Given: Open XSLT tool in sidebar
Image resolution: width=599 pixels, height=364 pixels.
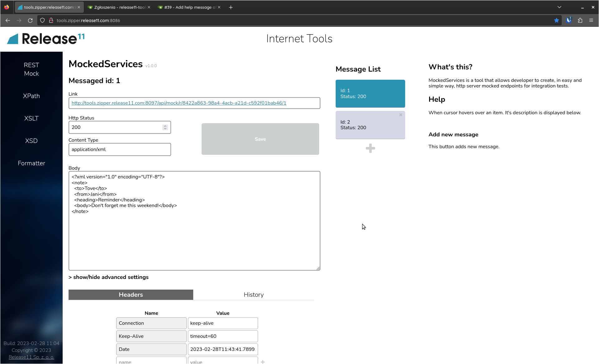Looking at the screenshot, I should coord(31,118).
